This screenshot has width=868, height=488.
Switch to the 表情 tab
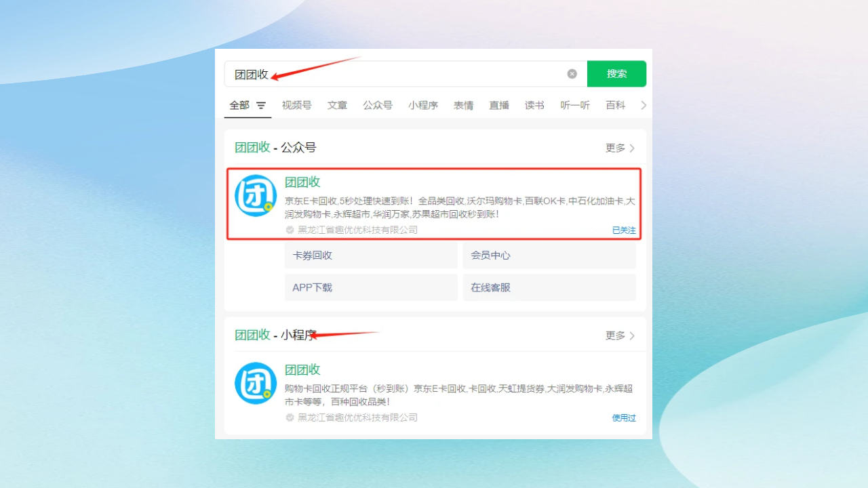464,105
